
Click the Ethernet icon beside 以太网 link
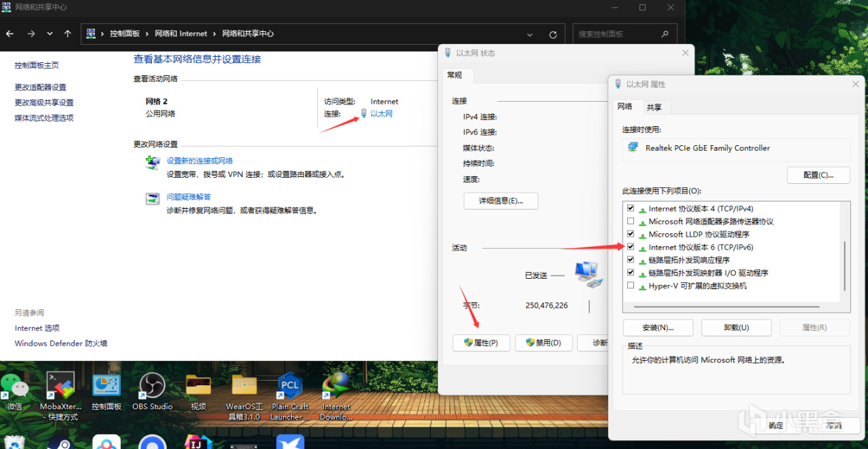point(364,113)
